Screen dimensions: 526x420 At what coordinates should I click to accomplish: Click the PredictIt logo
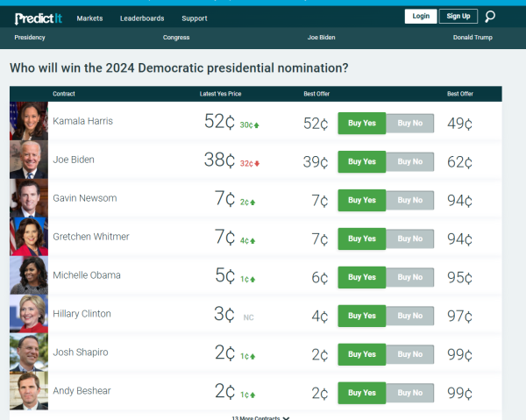click(x=39, y=18)
